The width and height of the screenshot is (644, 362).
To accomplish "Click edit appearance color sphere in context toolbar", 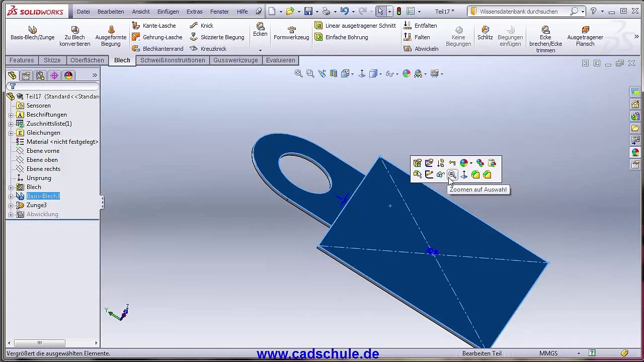I will (x=464, y=163).
